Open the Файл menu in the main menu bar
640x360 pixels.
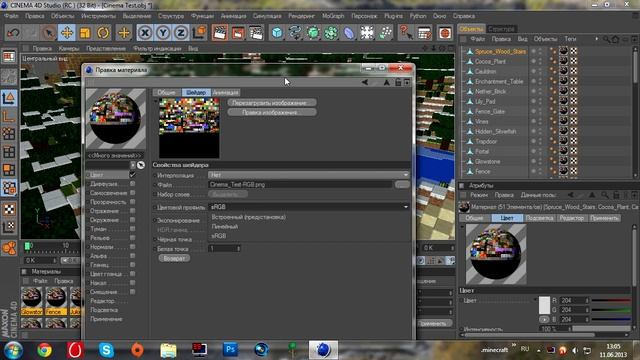coord(11,16)
